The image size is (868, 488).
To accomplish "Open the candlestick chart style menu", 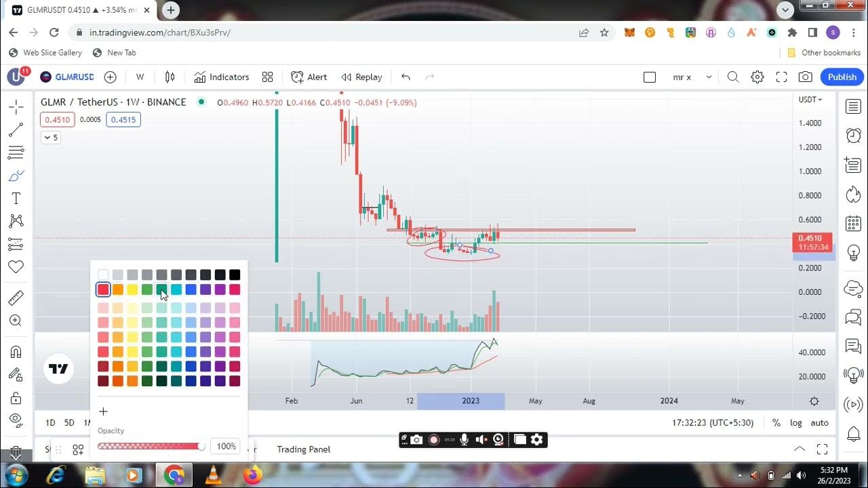I will pyautogui.click(x=170, y=77).
